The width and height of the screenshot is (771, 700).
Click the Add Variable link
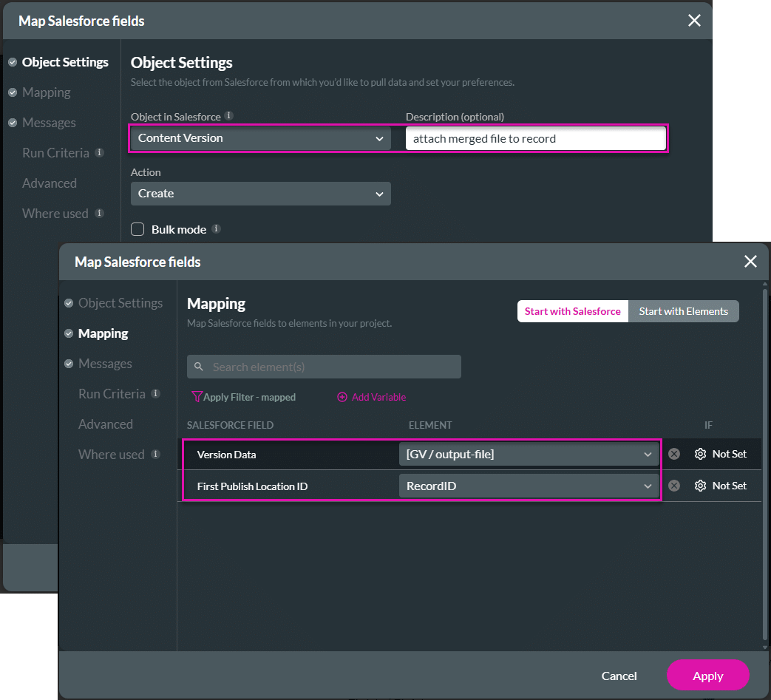point(378,397)
